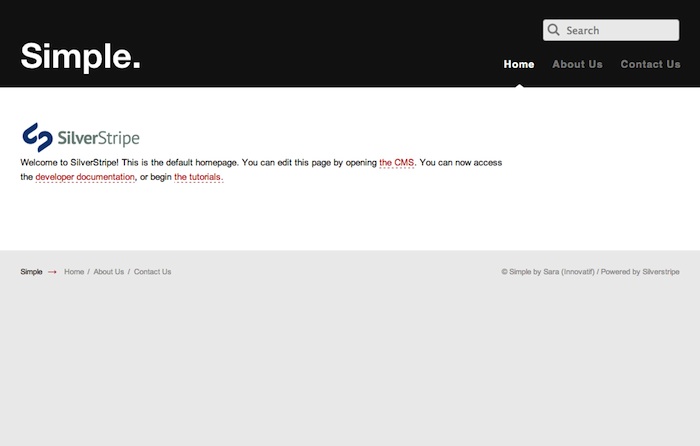Viewport: 700px width, 446px height.
Task: Open Contact Us in the top navigation
Action: pyautogui.click(x=650, y=64)
